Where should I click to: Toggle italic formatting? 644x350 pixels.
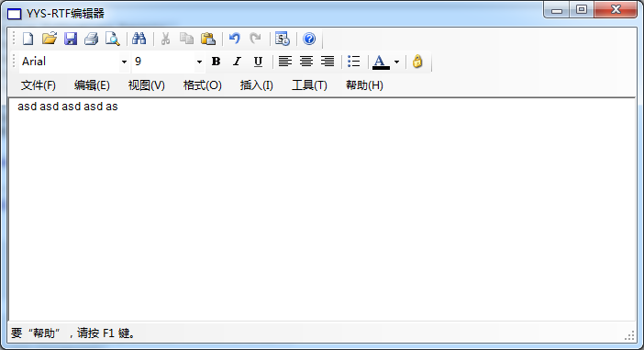tap(237, 62)
